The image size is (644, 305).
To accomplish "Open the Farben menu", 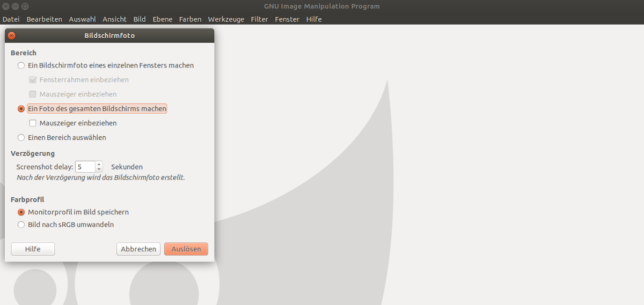I will (191, 19).
